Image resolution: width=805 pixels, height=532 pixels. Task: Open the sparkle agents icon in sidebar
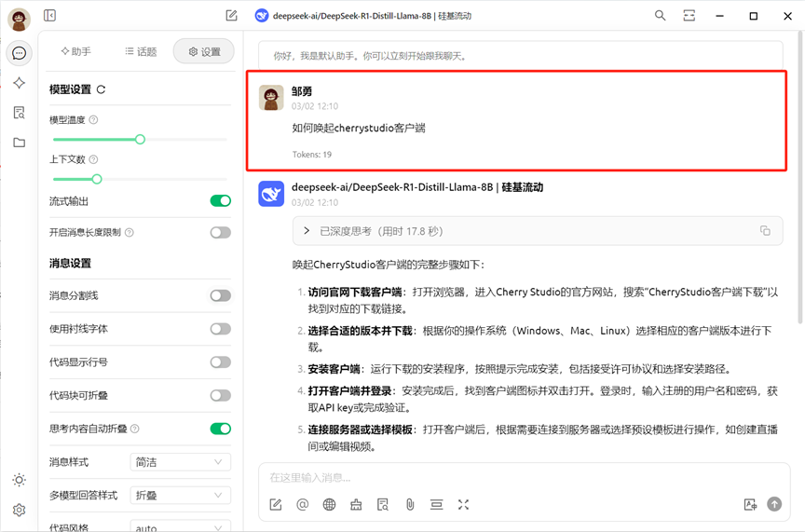coord(19,83)
